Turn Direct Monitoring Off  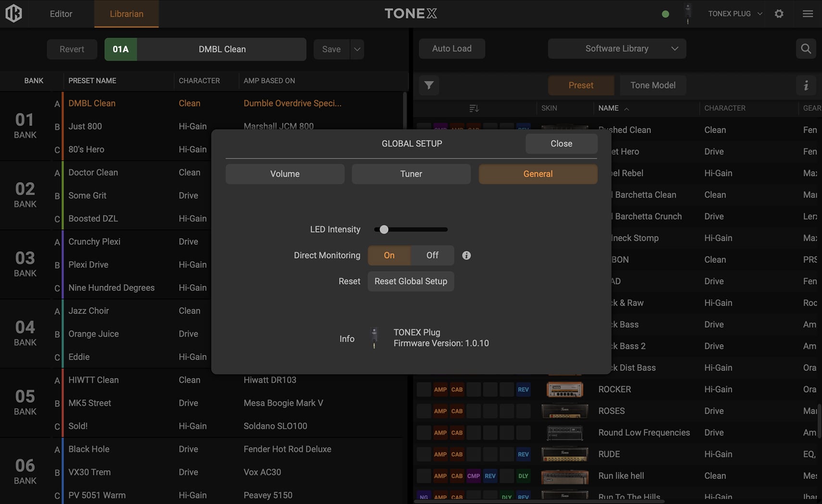tap(432, 255)
